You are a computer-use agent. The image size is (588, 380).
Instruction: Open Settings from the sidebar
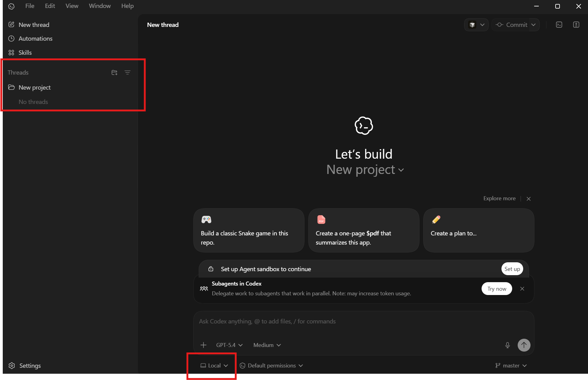pyautogui.click(x=30, y=366)
